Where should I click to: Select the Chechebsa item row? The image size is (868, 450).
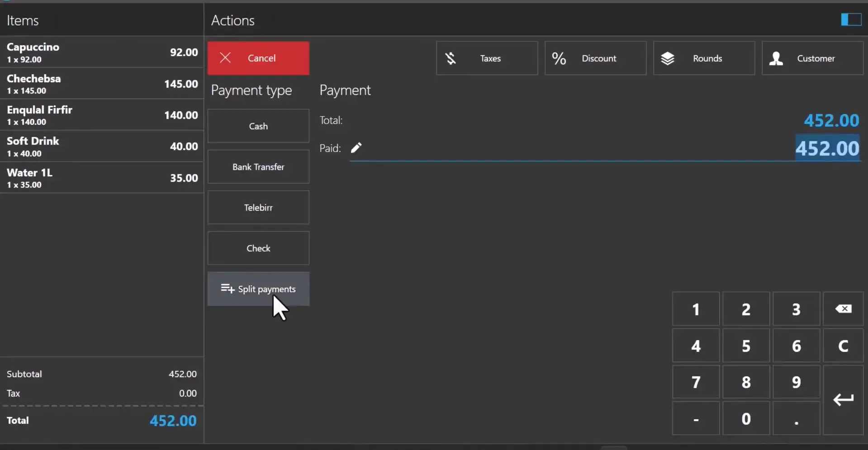(x=102, y=84)
